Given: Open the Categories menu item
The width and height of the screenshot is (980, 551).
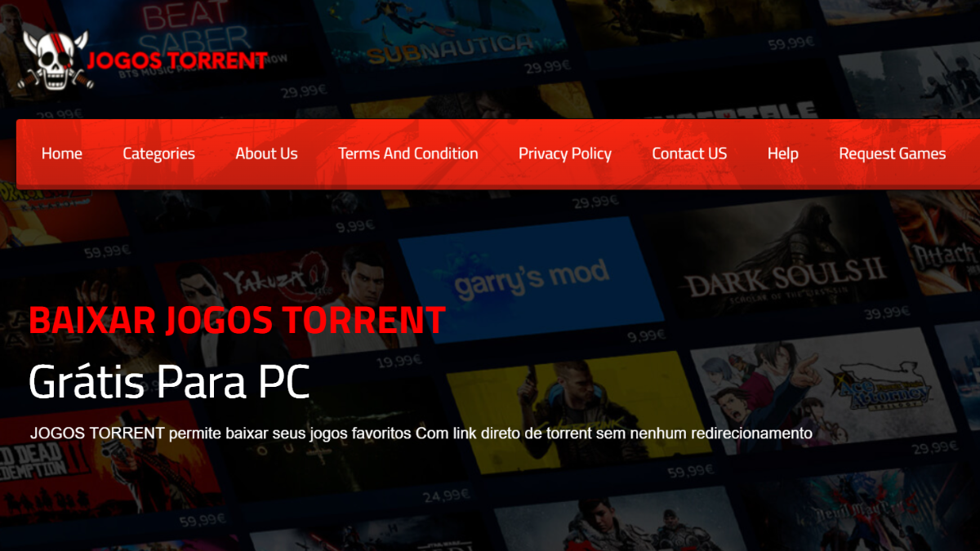Looking at the screenshot, I should tap(158, 153).
